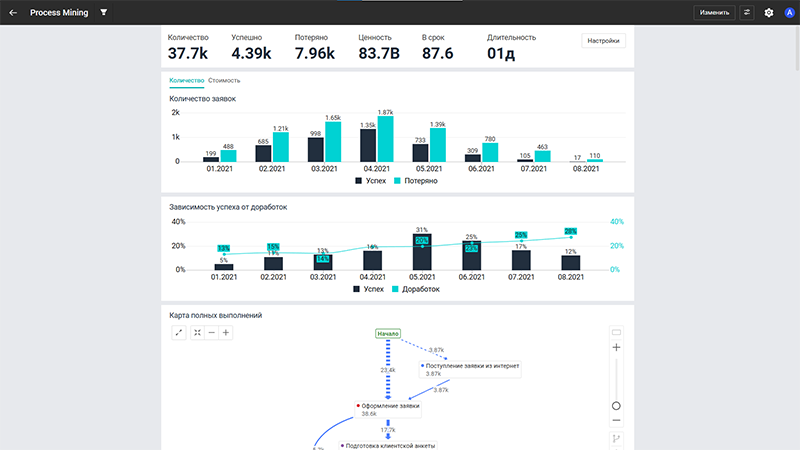Click the 17.7k edge label

pos(388,430)
